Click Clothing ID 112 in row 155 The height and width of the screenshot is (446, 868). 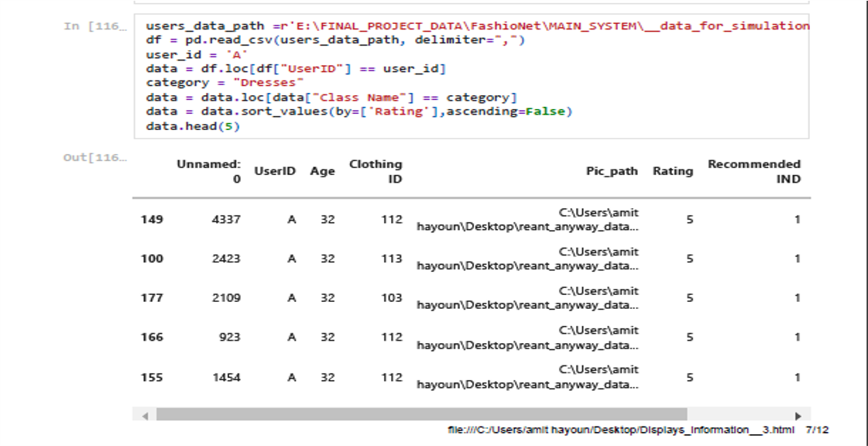[x=391, y=377]
